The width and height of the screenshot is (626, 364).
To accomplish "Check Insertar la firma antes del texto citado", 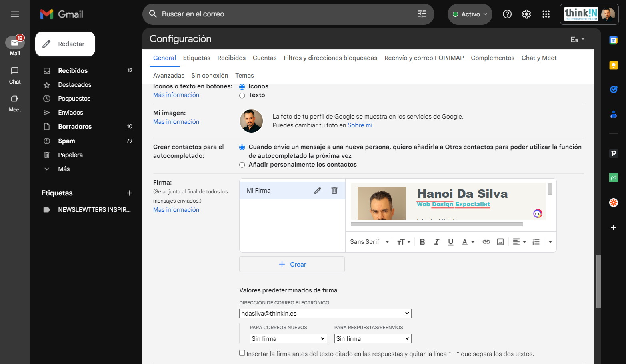I will (x=242, y=353).
